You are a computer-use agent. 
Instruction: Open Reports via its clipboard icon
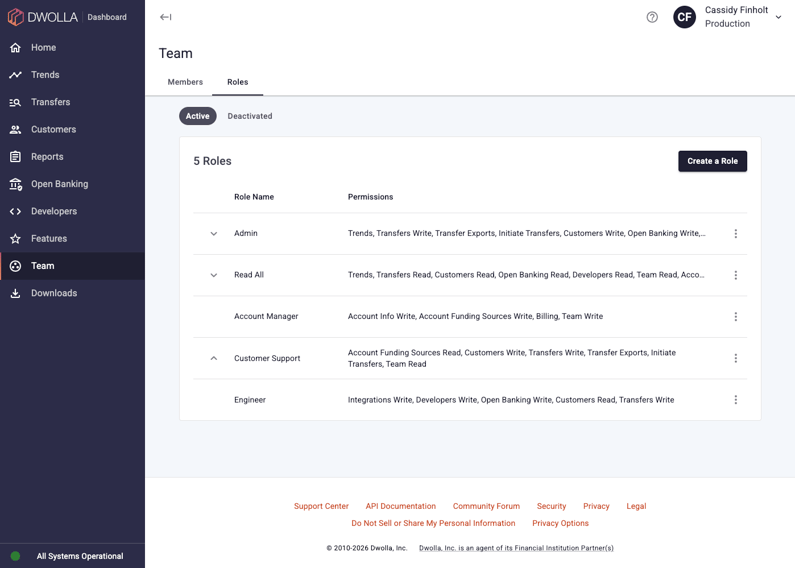[x=15, y=157]
